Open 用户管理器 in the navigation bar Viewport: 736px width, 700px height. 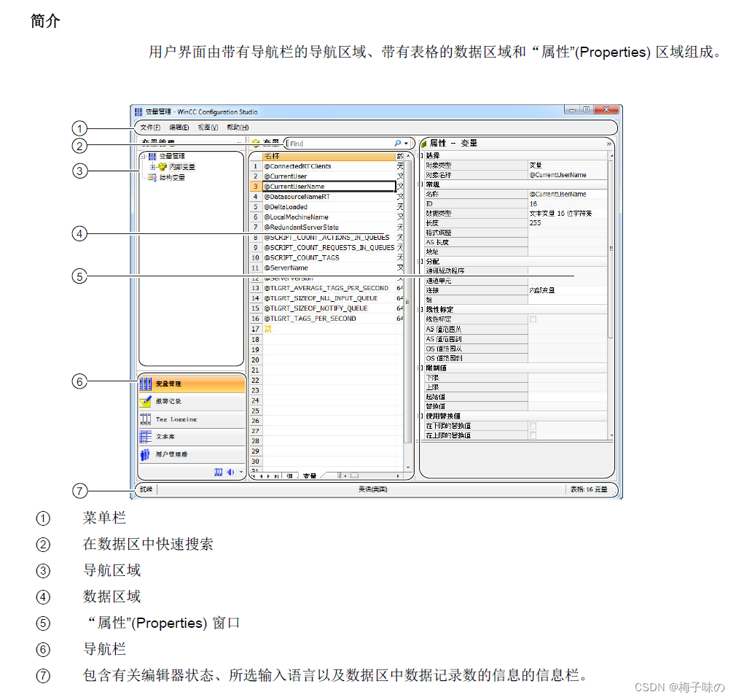click(x=192, y=454)
